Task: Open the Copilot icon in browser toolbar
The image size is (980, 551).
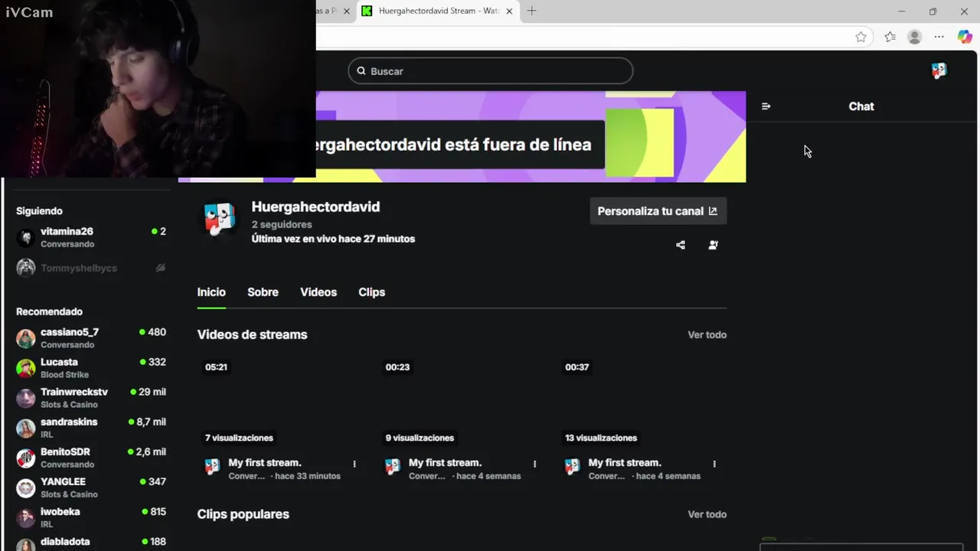Action: [965, 37]
